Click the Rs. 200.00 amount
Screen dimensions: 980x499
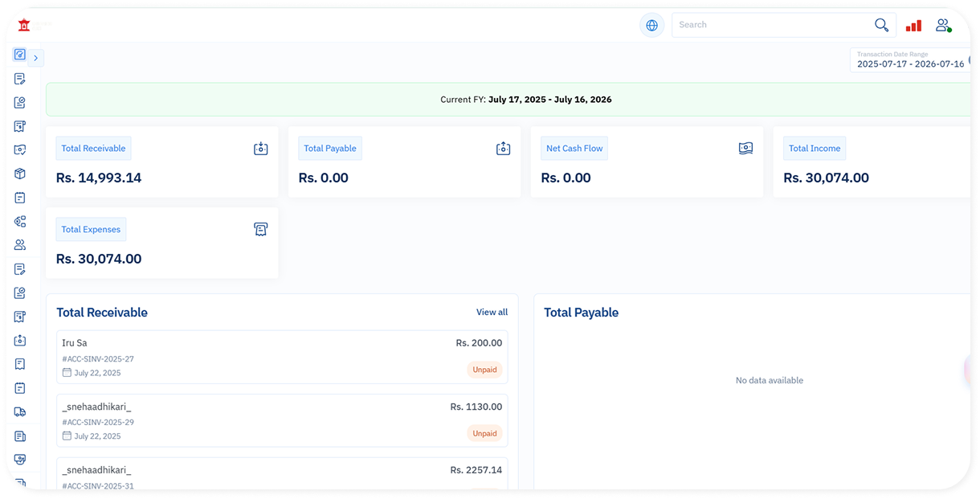click(x=479, y=343)
